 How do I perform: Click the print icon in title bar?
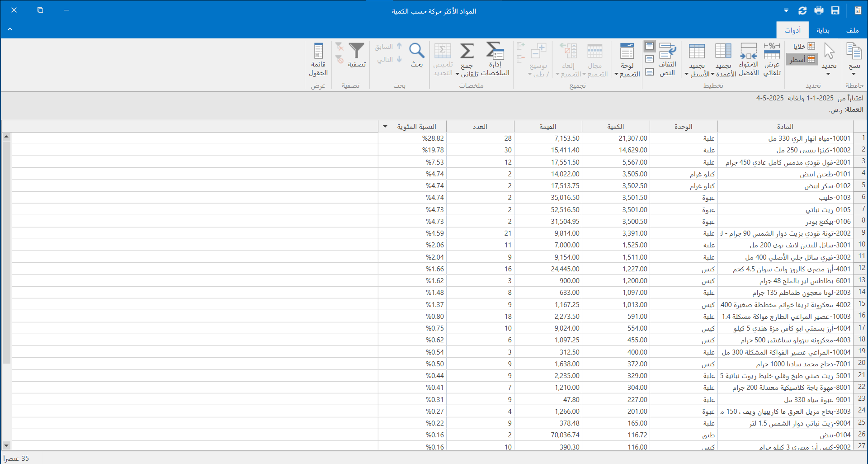pos(819,10)
